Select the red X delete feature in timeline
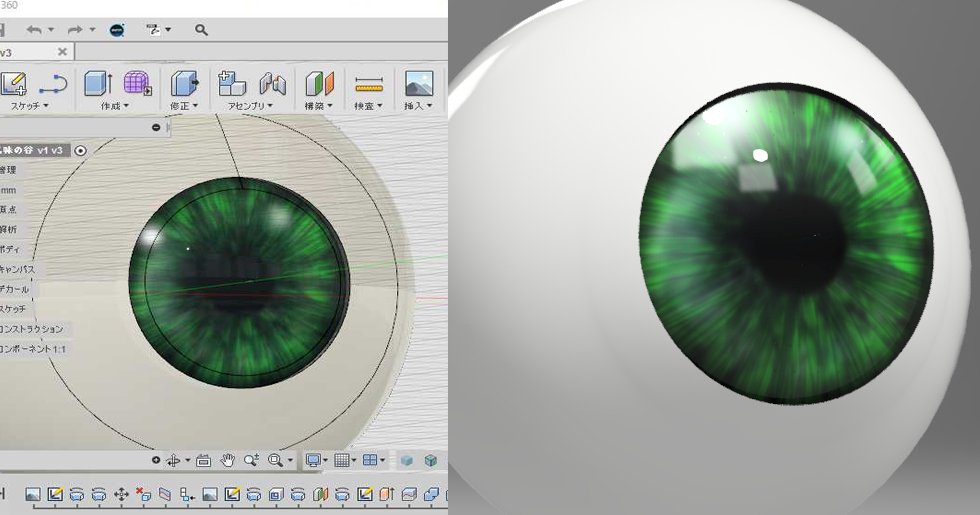Viewport: 980px width, 515px height. click(x=143, y=495)
